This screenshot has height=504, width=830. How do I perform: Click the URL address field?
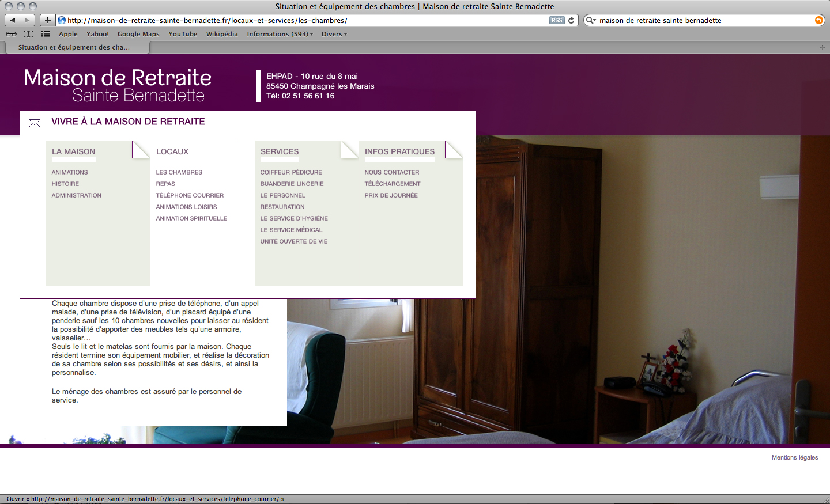tap(305, 20)
